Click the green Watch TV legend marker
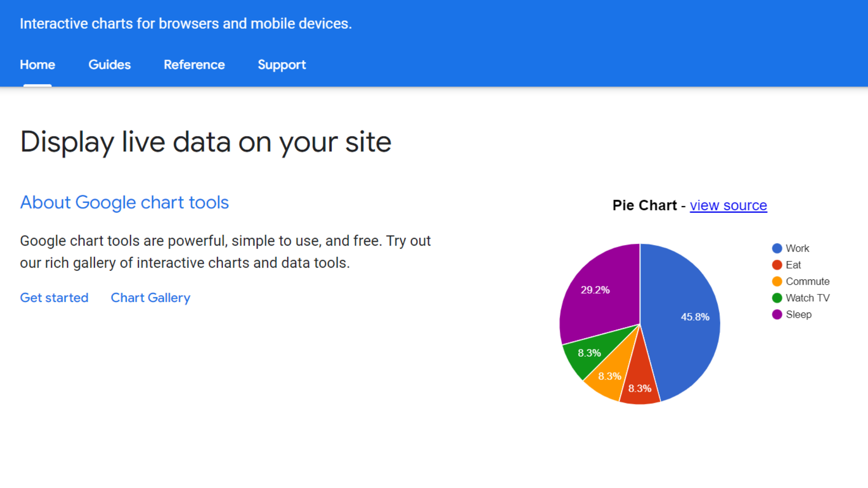 click(776, 298)
